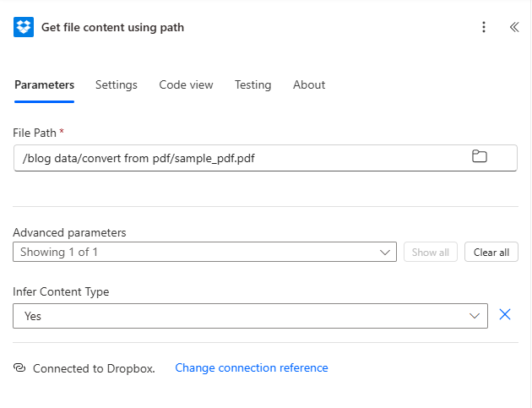532x408 pixels.
Task: Open the About tab
Action: (309, 84)
